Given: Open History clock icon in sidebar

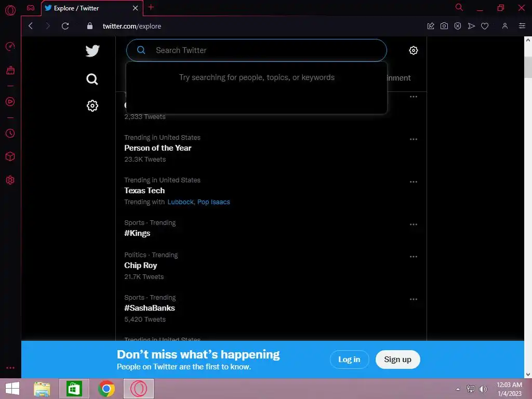Looking at the screenshot, I should coord(10,134).
